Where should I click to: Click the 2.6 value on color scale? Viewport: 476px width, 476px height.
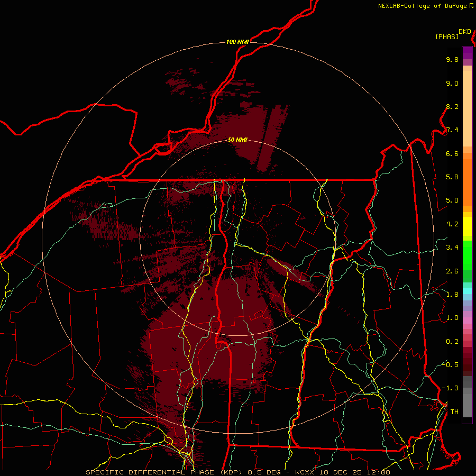point(452,271)
